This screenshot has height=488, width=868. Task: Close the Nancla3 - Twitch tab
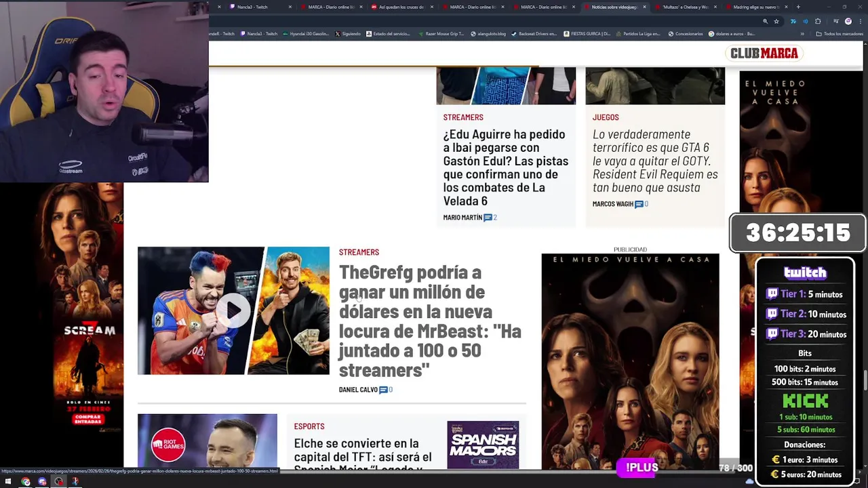pos(290,7)
